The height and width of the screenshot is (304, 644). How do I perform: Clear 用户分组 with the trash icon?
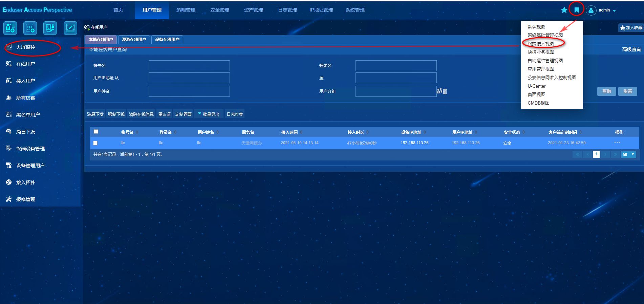(x=445, y=91)
